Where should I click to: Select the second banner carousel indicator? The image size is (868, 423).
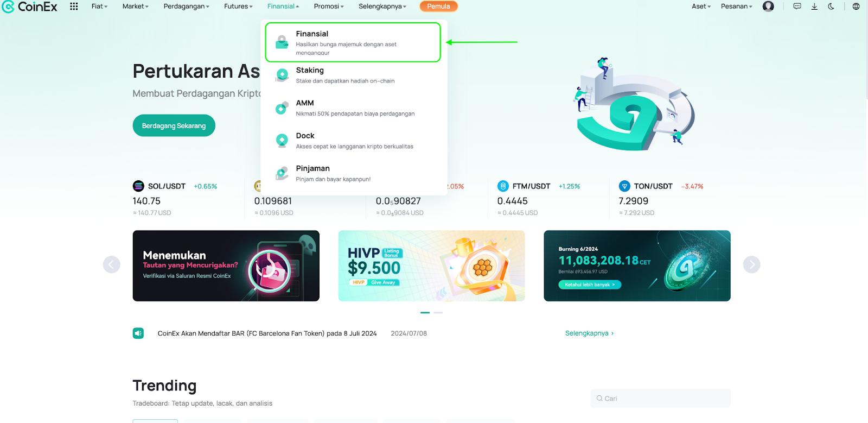point(438,313)
